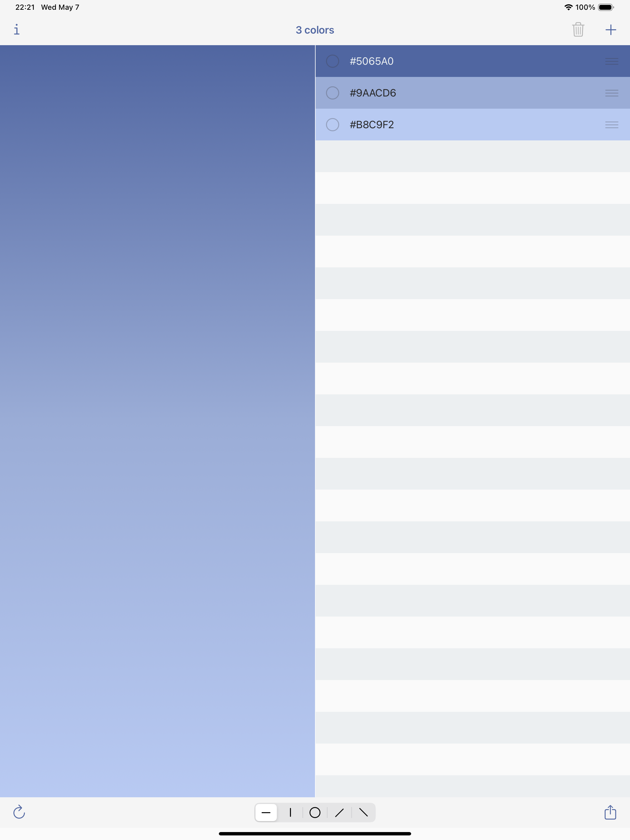Select radial circle gradient mode
The width and height of the screenshot is (630, 840).
click(x=315, y=813)
